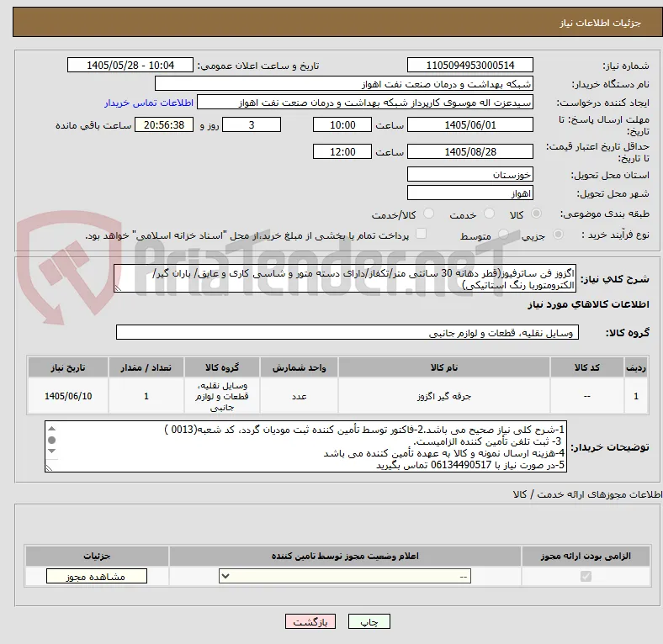Click the مشاهده مجوز button
Screen dimensions: 663x644
[x=97, y=577]
